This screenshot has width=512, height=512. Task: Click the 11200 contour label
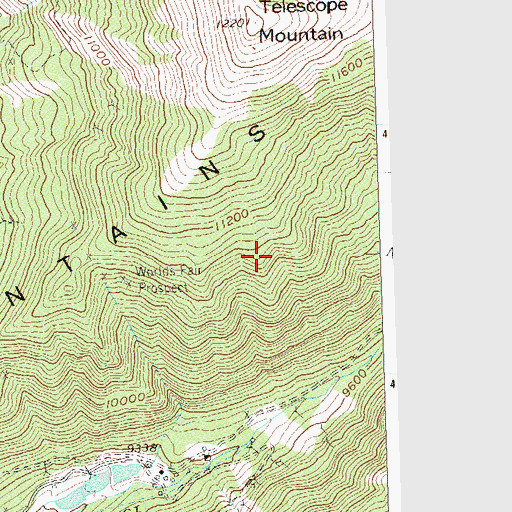tap(232, 220)
